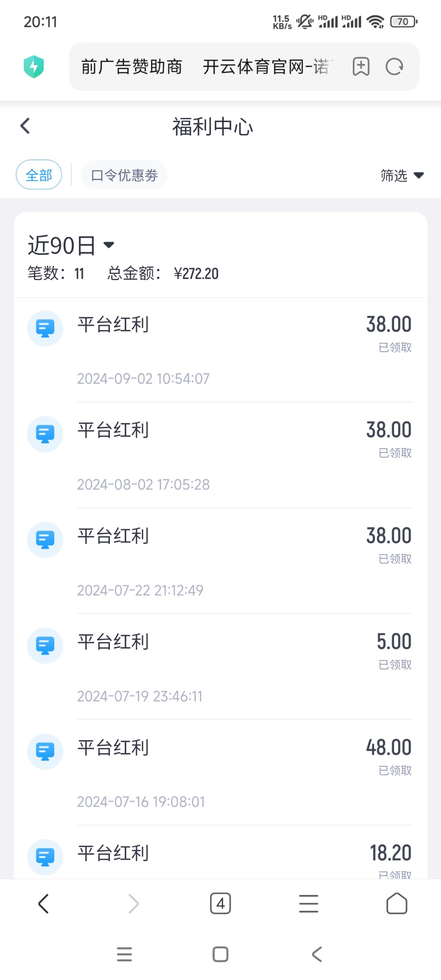Go back from 福利中心 page
This screenshot has width=441, height=980.
pyautogui.click(x=25, y=126)
